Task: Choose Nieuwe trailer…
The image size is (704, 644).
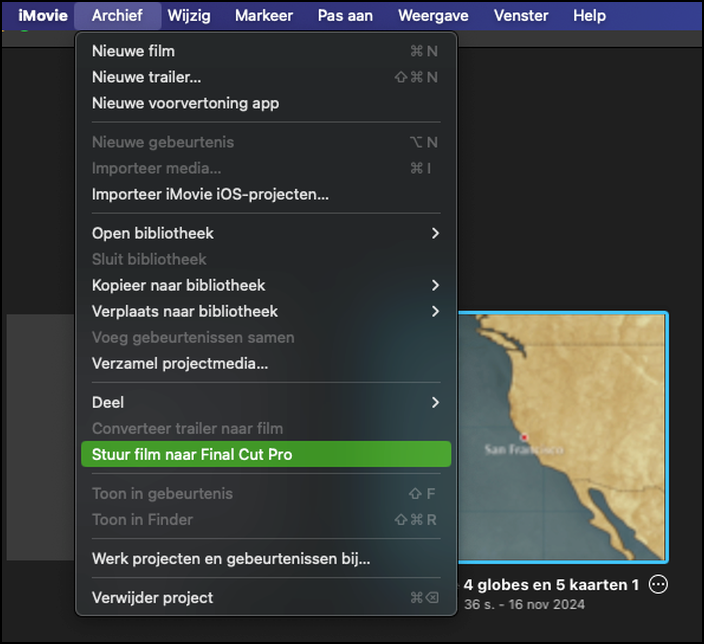Action: pyautogui.click(x=266, y=77)
